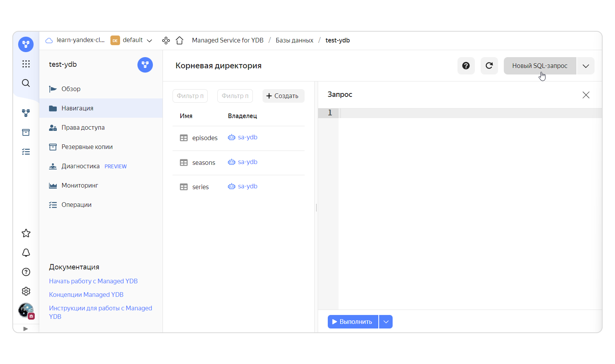Open Концепции Managed YDB link
615x364 pixels.
(86, 295)
